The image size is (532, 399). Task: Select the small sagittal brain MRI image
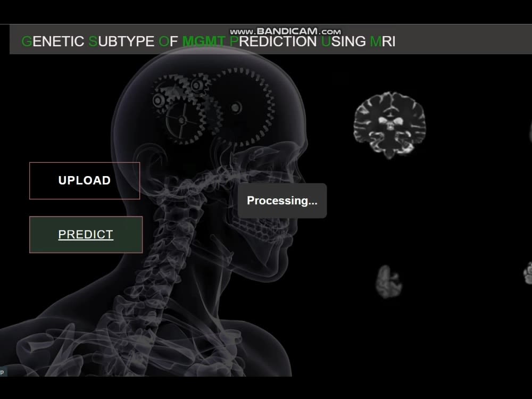click(388, 281)
